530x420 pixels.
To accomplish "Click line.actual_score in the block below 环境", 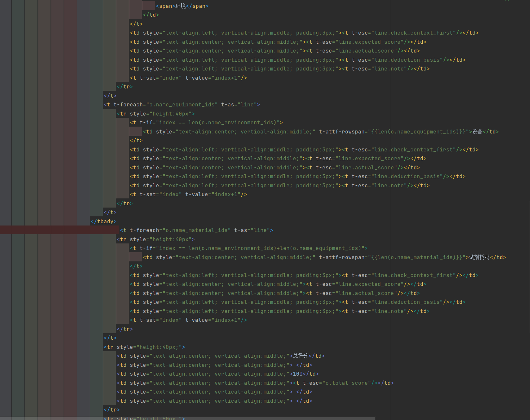I will (x=366, y=51).
